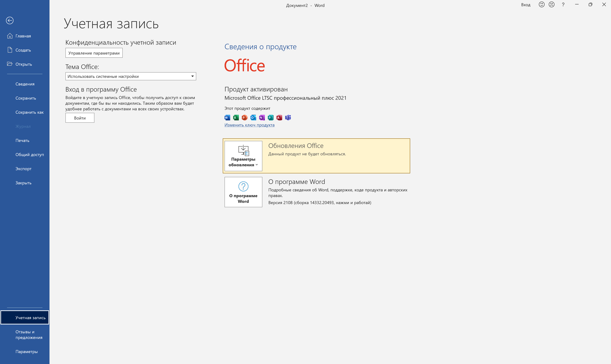
Task: Send a smile feedback icon
Action: tap(542, 5)
